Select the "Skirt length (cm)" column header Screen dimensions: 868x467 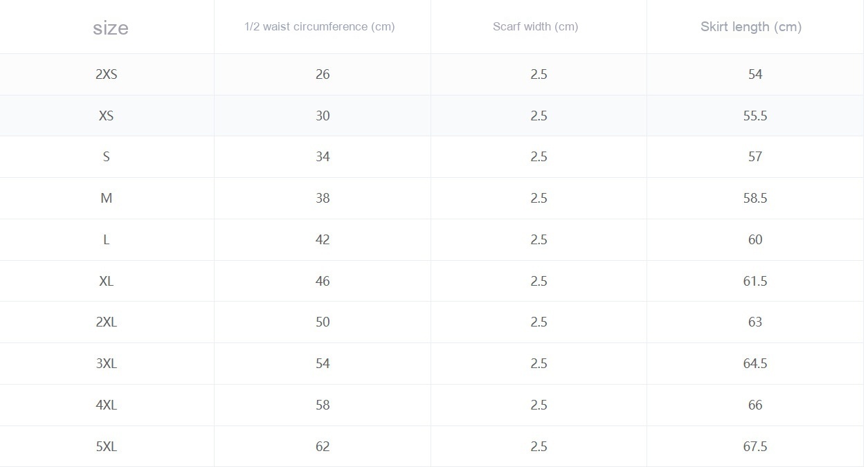click(751, 27)
